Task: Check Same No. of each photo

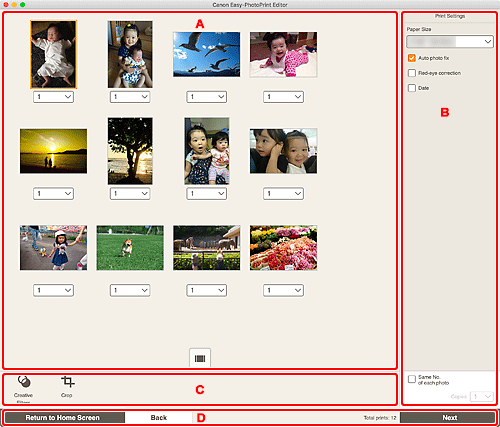Action: pos(412,379)
